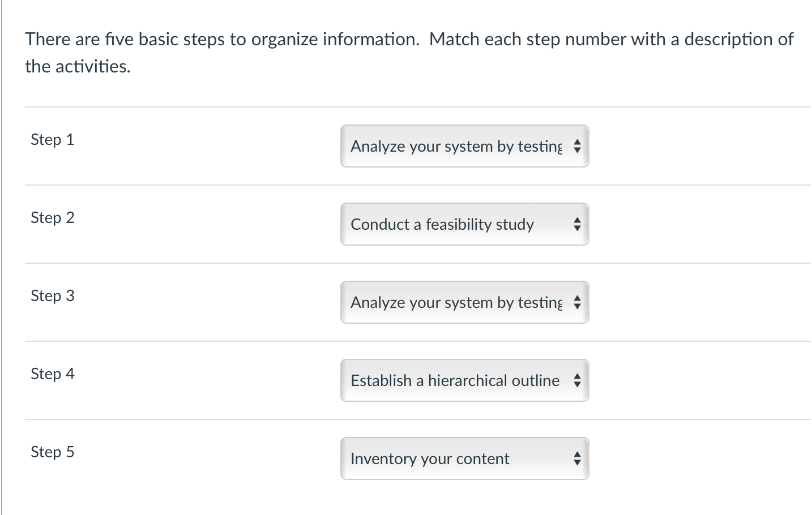Click the "Step 5" row label
The image size is (812, 515).
point(53,452)
